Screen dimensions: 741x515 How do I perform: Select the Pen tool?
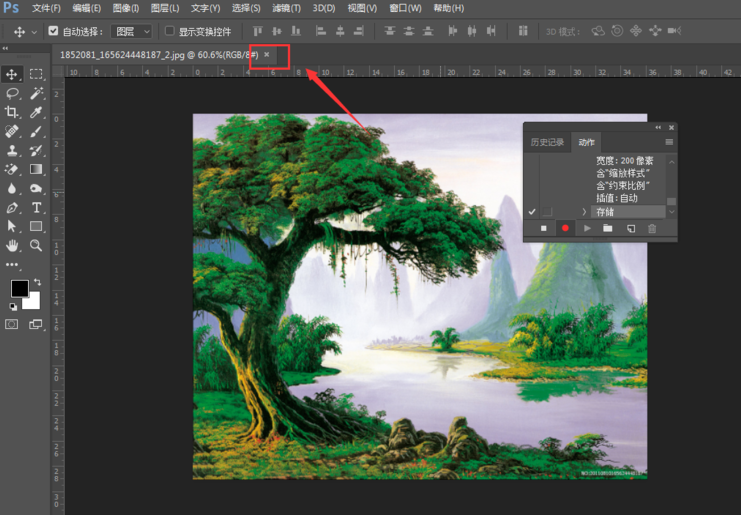12,207
